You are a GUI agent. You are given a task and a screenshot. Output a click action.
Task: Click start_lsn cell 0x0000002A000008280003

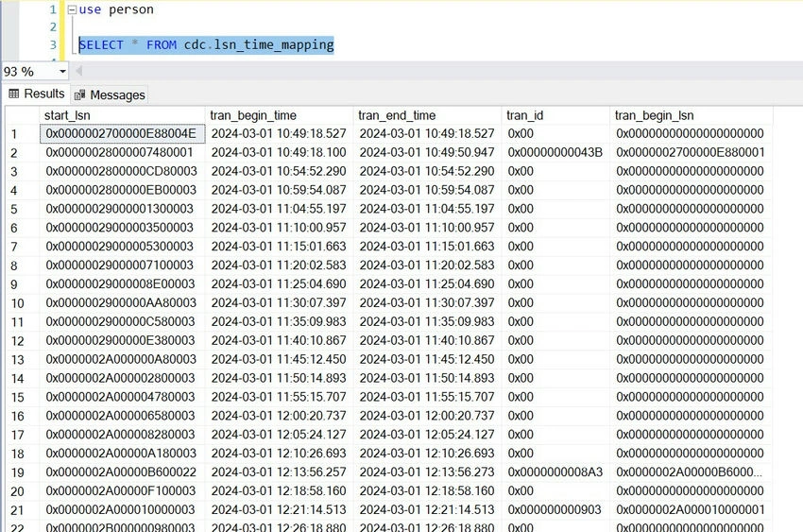coord(123,435)
